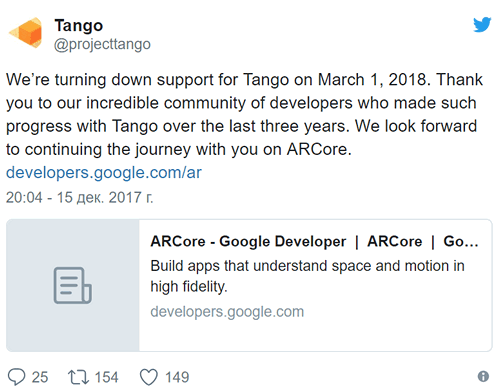
Task: Open the tweet timestamp 20:04 - 15 дек. 2017
Action: click(79, 197)
